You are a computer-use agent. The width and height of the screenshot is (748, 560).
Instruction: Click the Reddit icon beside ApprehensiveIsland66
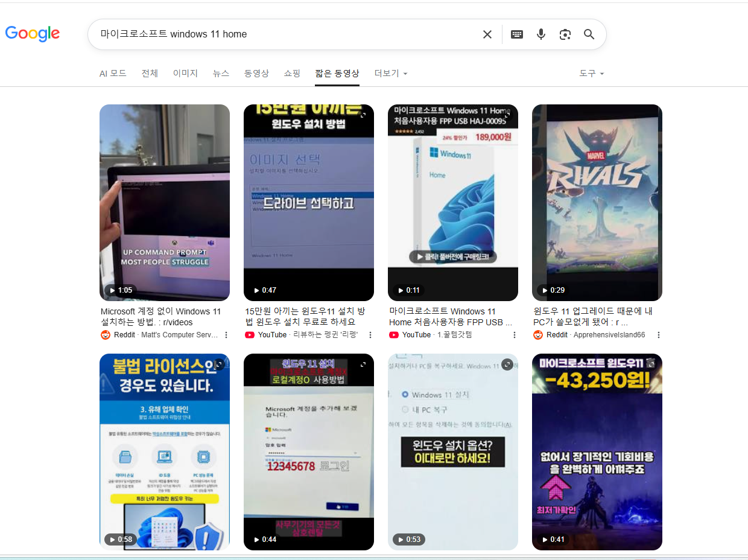point(538,335)
